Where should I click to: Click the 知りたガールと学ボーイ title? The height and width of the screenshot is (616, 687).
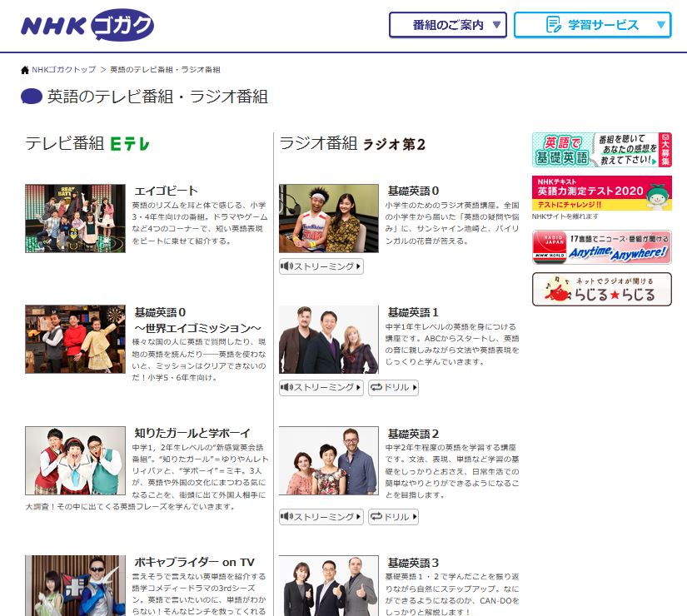pyautogui.click(x=192, y=433)
